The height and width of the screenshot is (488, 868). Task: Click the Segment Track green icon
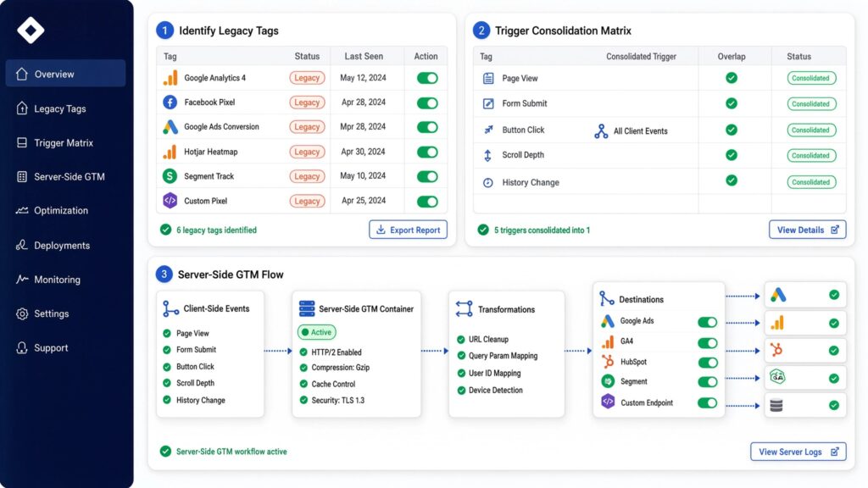(x=170, y=176)
